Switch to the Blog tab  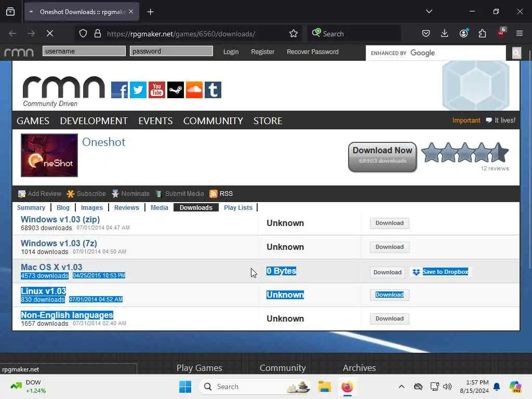[63, 208]
